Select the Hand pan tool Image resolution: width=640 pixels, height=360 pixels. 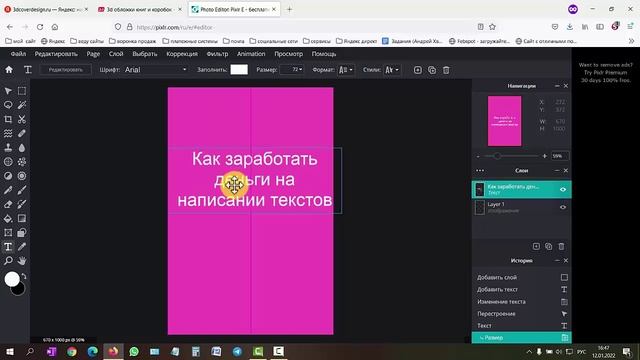(x=22, y=260)
